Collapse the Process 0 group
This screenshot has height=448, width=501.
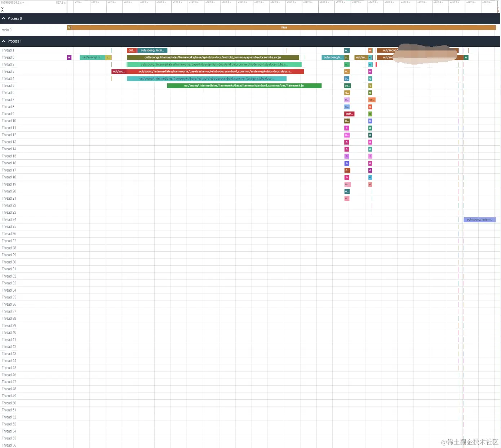[4, 18]
